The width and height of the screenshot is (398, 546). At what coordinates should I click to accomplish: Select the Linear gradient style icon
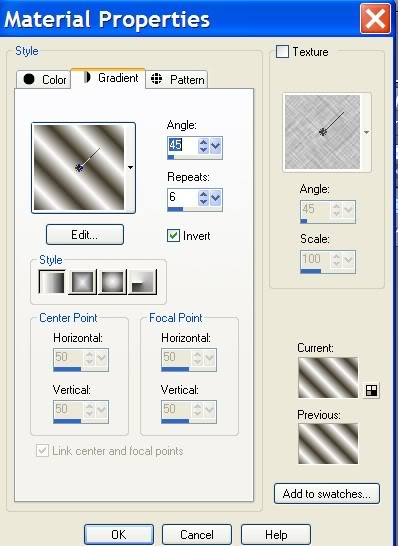click(52, 282)
